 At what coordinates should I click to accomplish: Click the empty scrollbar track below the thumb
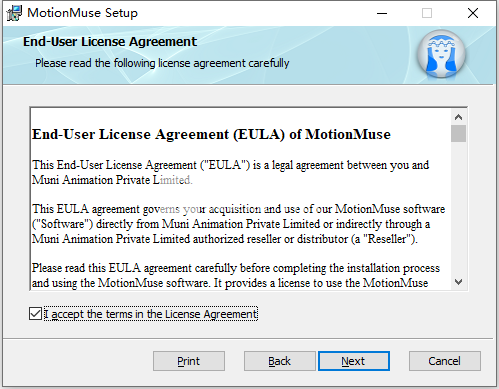[x=458, y=208]
